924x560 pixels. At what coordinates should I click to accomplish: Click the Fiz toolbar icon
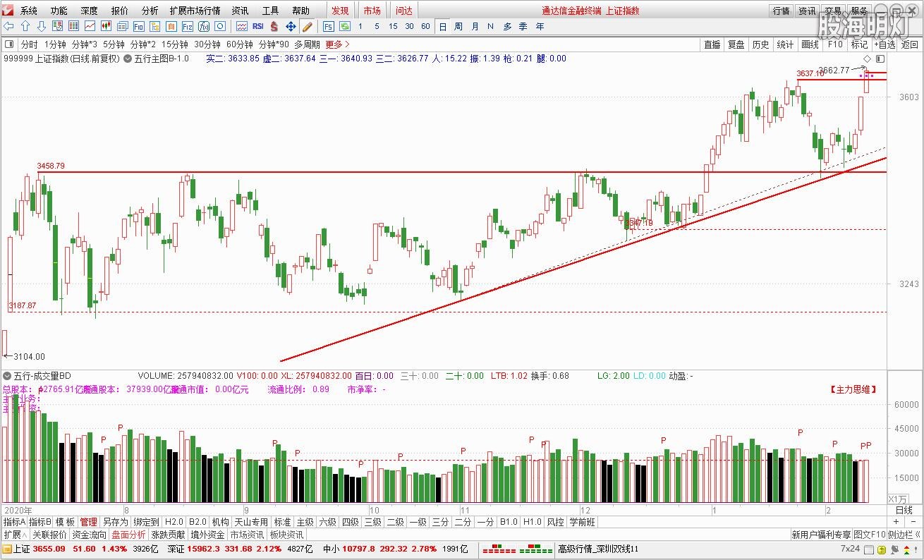point(187,26)
